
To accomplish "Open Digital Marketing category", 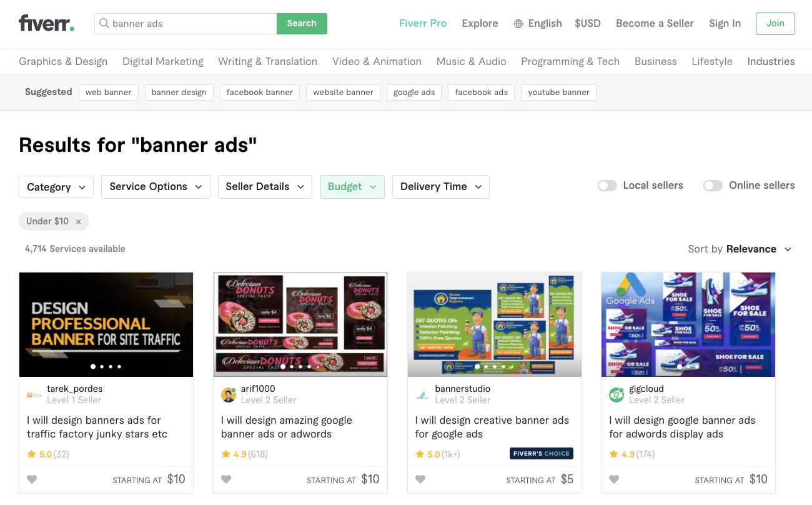I will tap(163, 61).
